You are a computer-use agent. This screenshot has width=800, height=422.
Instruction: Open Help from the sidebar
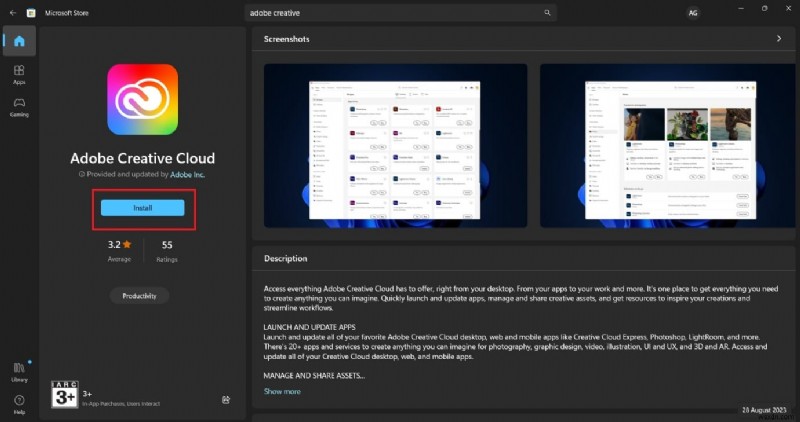[x=19, y=404]
